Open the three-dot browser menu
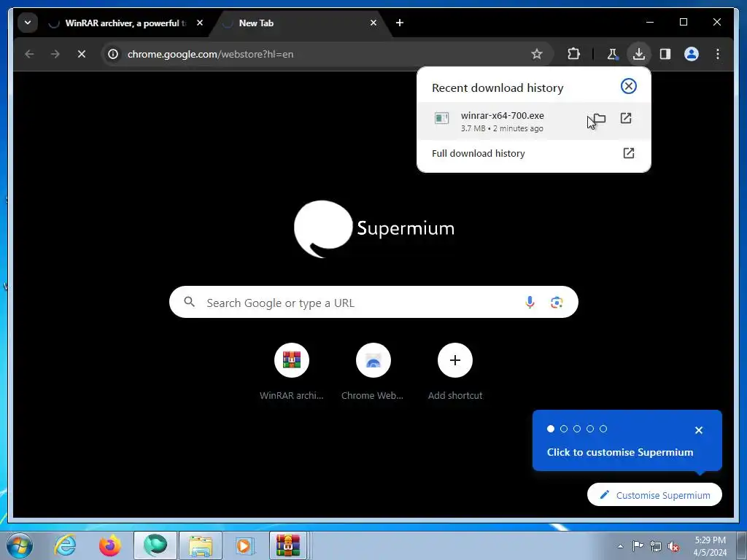 tap(718, 54)
